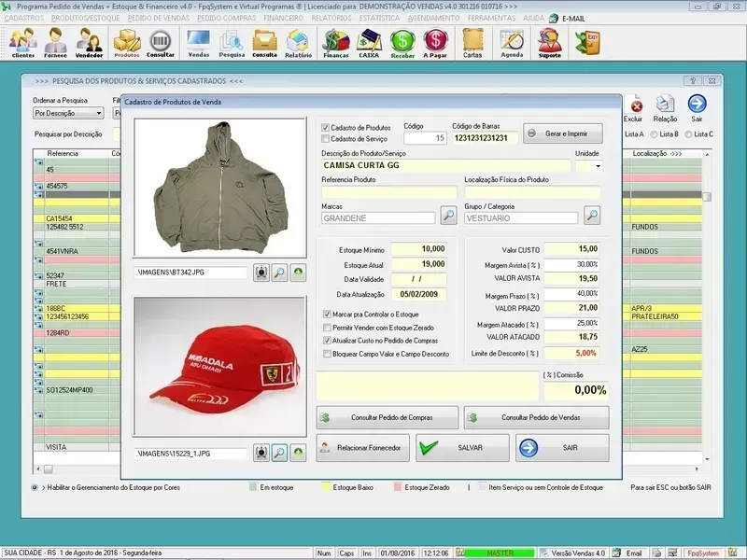The height and width of the screenshot is (560, 747).
Task: Open the Clientes toolbar icon
Action: tap(23, 43)
